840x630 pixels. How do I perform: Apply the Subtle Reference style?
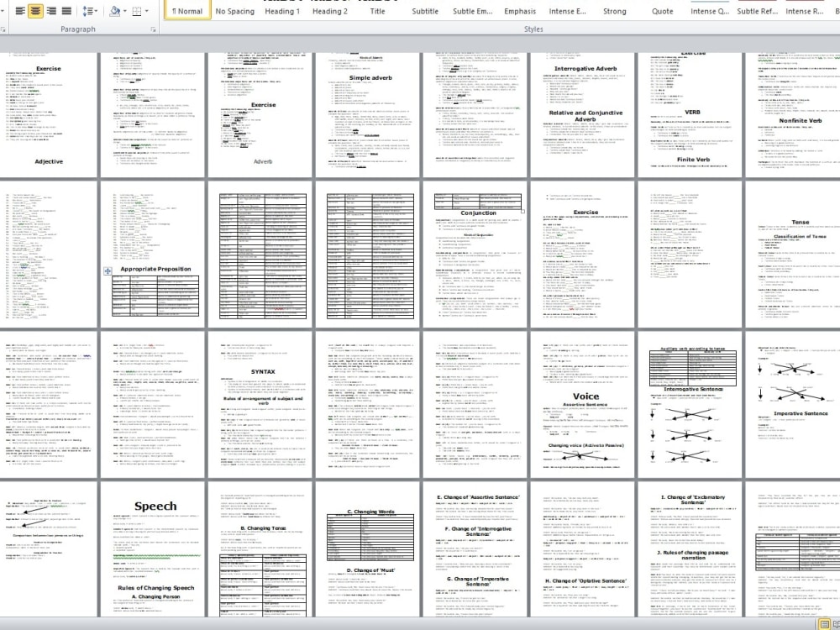(x=757, y=11)
